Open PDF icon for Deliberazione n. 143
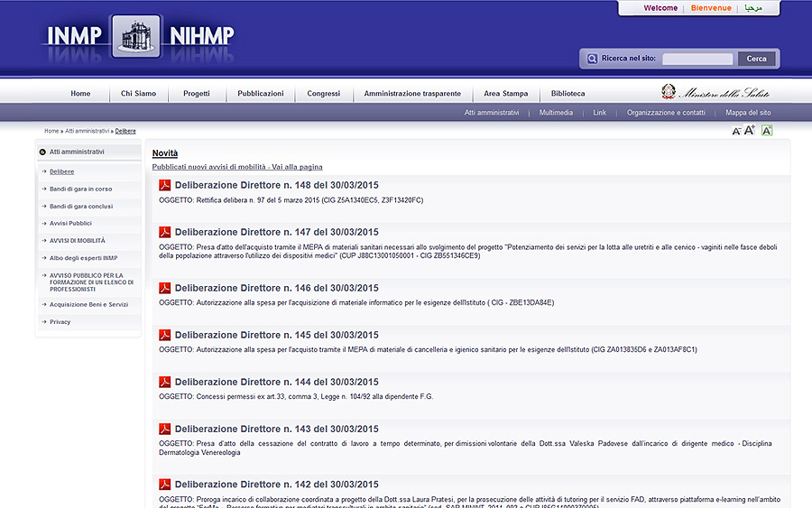Viewport: 812px width, 508px height. pyautogui.click(x=165, y=429)
